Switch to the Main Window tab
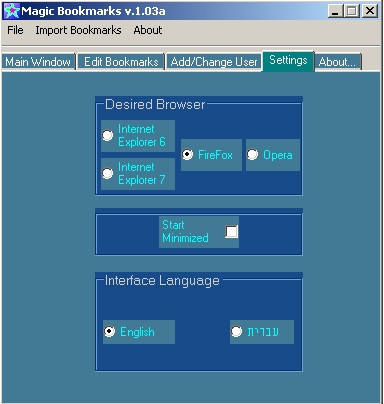 tap(38, 62)
